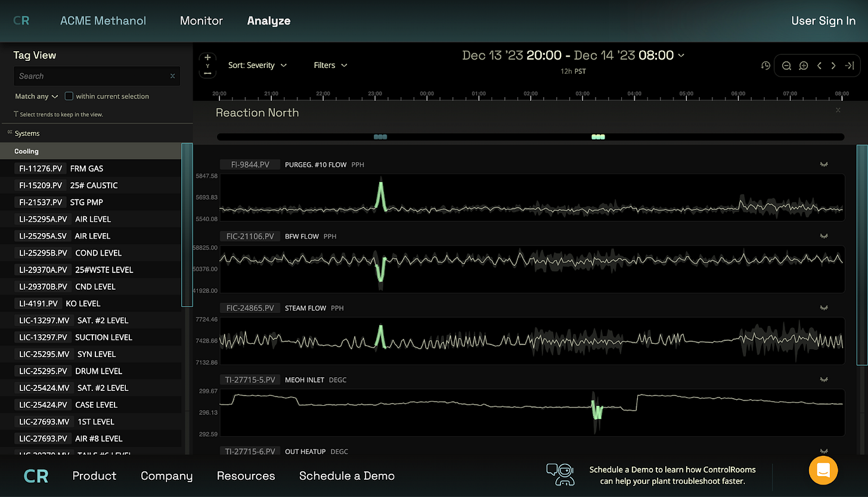The height and width of the screenshot is (497, 868).
Task: Click User Sign In
Action: pyautogui.click(x=823, y=21)
